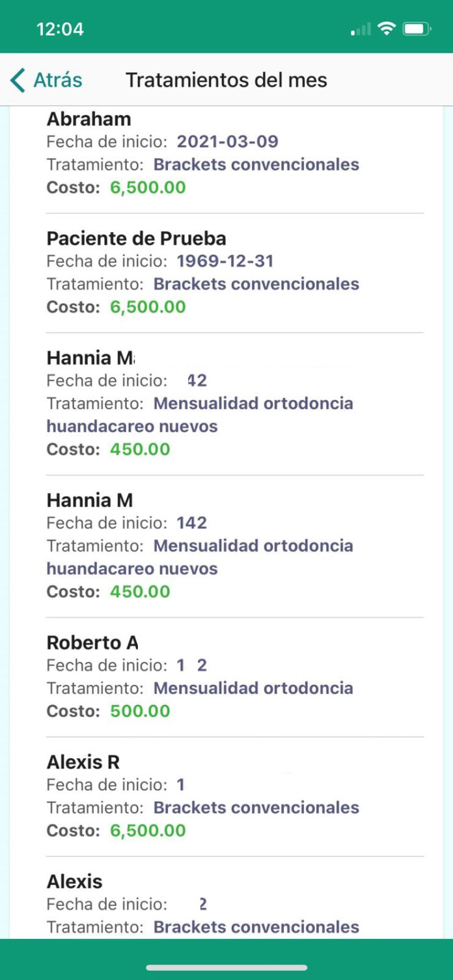Tap Brackets convencionales under Abraham
Screen dimensions: 453x980
pyautogui.click(x=256, y=165)
